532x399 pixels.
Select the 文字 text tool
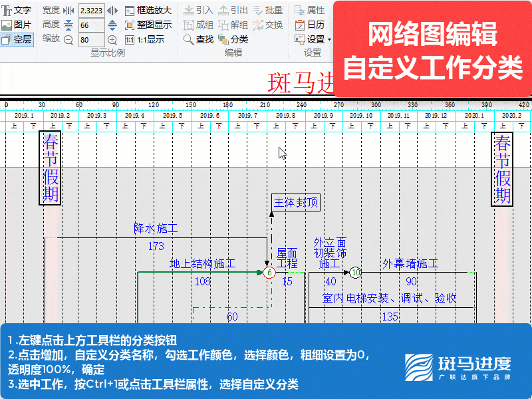(x=17, y=11)
